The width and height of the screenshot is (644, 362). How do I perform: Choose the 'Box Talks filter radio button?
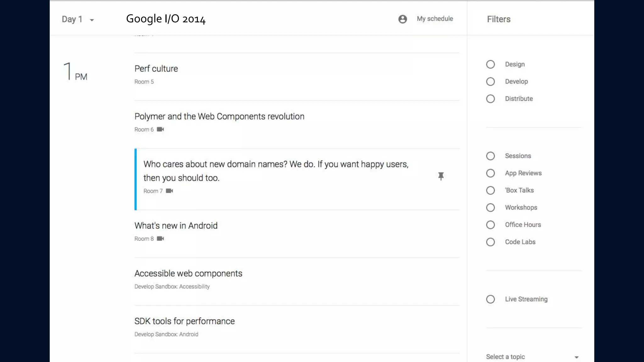point(490,190)
